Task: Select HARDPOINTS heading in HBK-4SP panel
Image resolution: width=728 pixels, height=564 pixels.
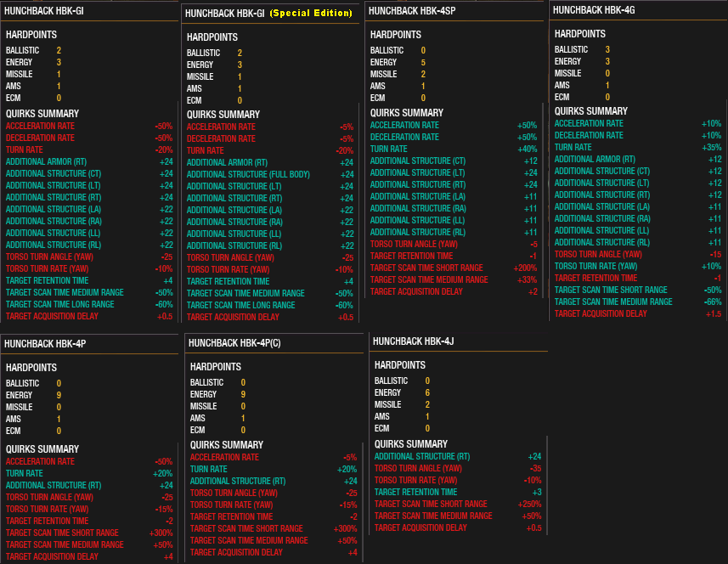Action: click(x=396, y=34)
